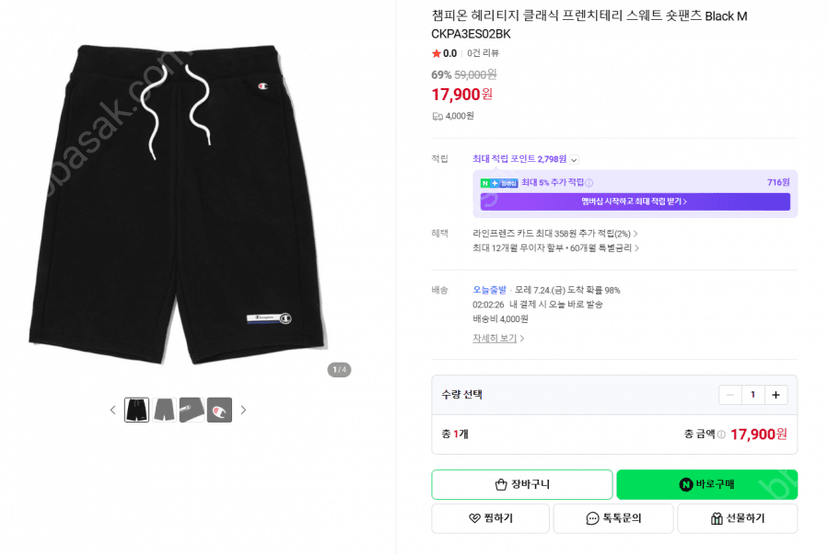Show next thumbnails with right arrow
828x554 pixels.
pyautogui.click(x=243, y=410)
